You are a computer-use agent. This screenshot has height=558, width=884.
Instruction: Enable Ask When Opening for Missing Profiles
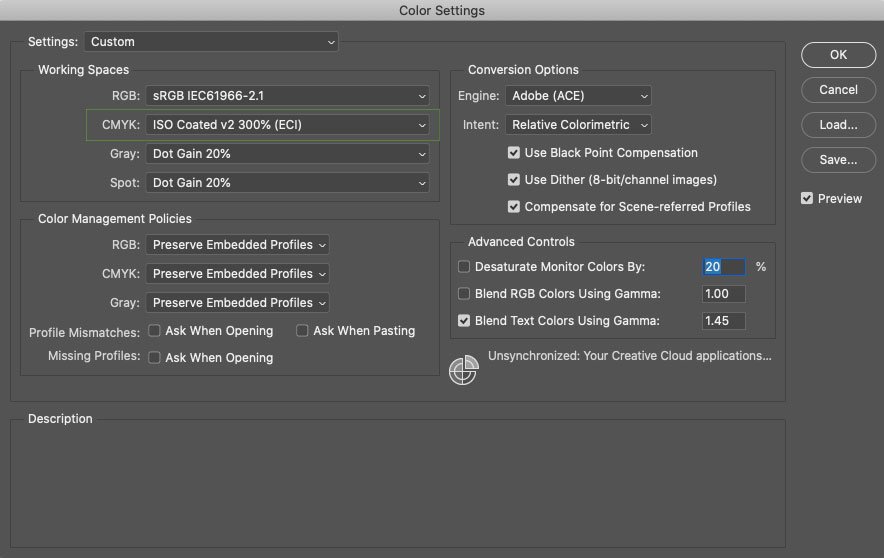pyautogui.click(x=155, y=357)
